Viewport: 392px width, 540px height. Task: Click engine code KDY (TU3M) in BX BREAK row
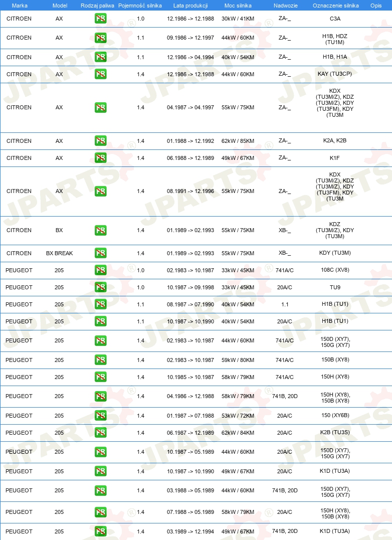coord(335,253)
